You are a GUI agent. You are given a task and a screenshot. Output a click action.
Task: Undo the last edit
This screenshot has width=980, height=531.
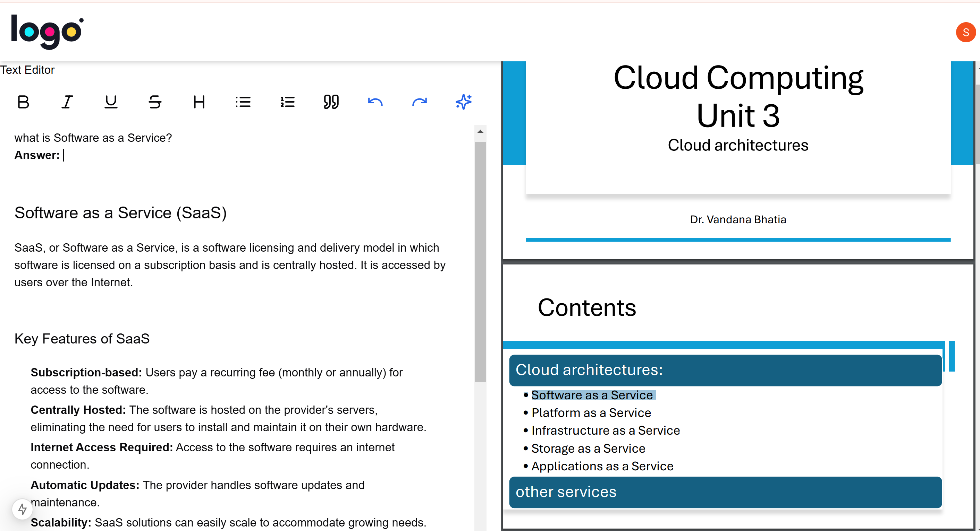[x=375, y=102]
